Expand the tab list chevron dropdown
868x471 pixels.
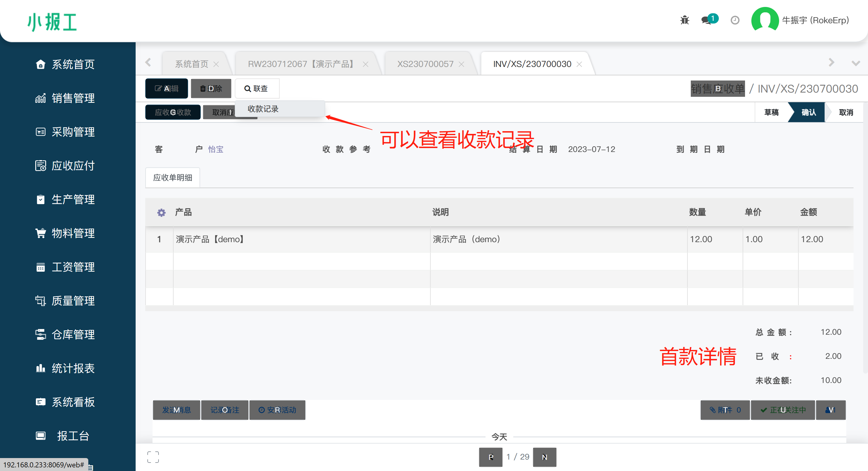(856, 63)
